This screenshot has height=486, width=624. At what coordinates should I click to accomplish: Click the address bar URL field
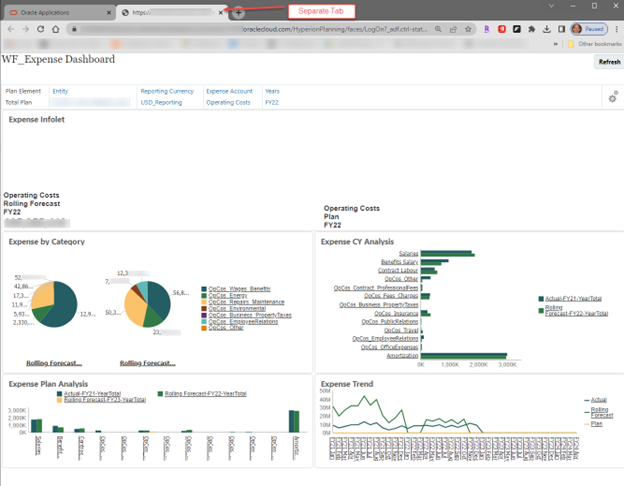255,29
